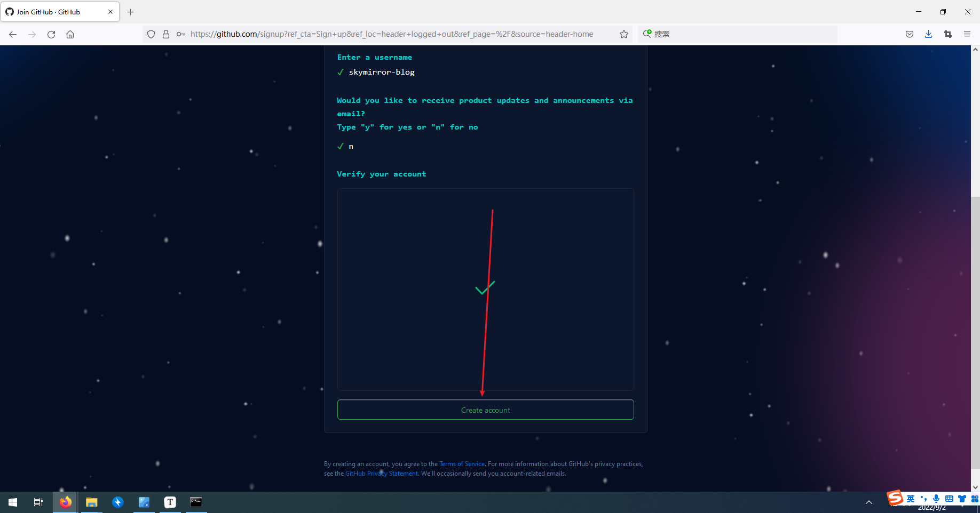Click the 搜索 search box

[x=738, y=34]
